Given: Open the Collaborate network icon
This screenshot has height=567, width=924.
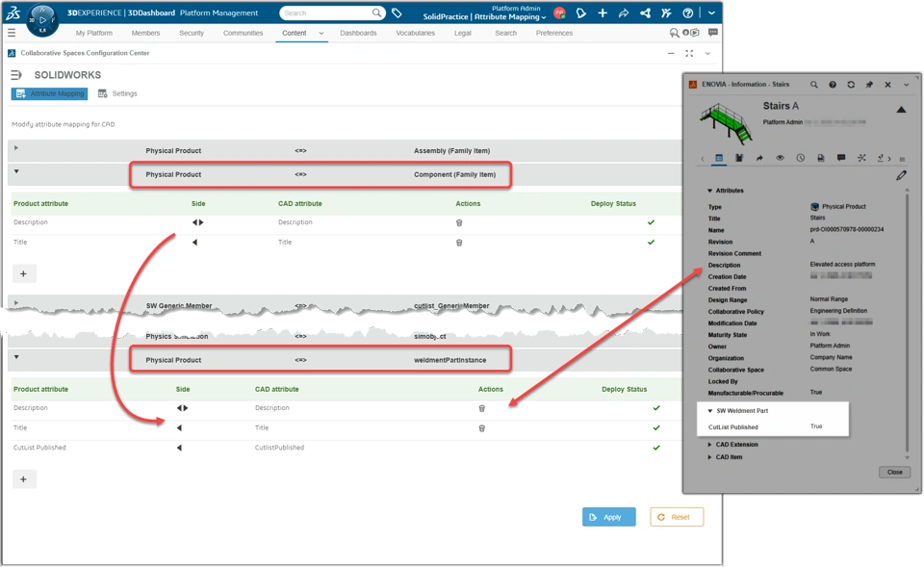Looking at the screenshot, I should coord(645,13).
